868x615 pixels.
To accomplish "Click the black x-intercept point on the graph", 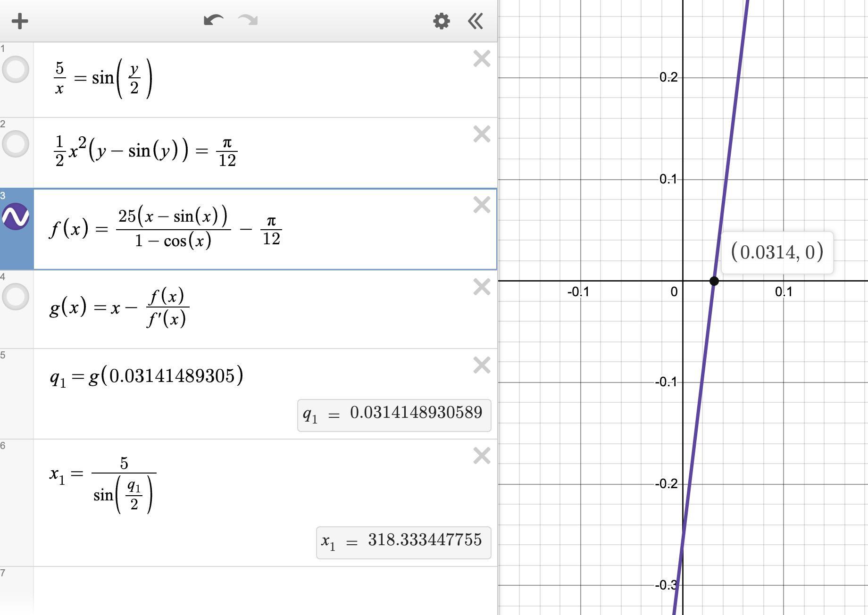I will point(714,281).
